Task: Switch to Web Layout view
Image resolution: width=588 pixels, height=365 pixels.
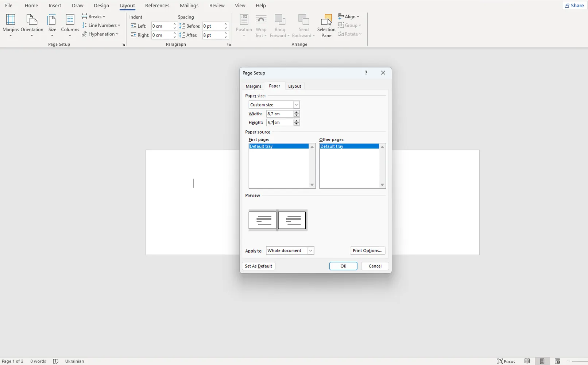Action: pyautogui.click(x=557, y=361)
